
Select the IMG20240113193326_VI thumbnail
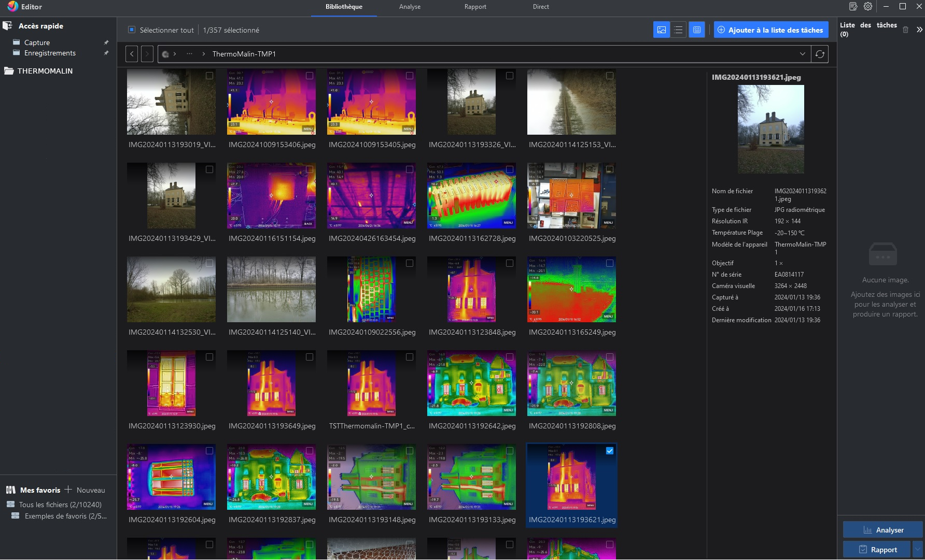click(x=471, y=102)
